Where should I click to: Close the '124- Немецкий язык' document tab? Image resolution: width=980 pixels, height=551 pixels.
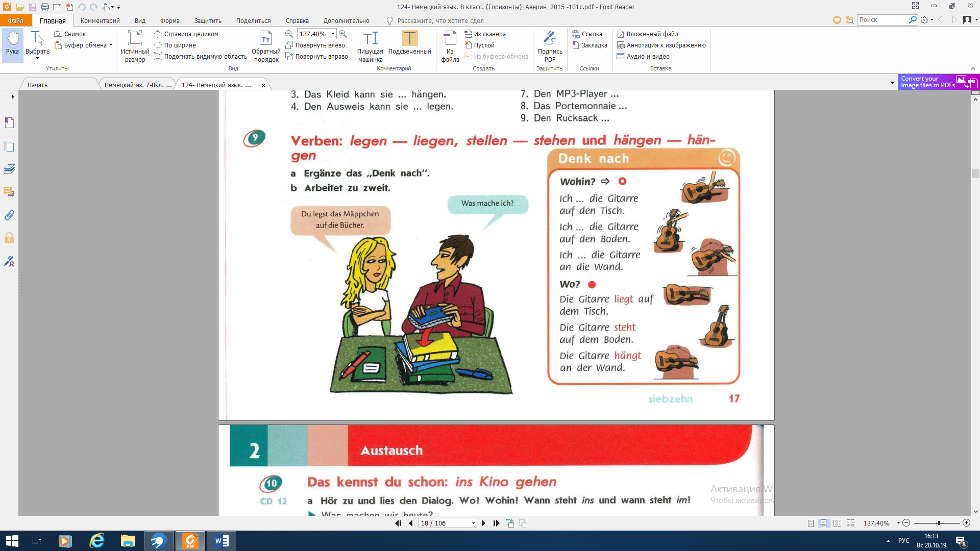pyautogui.click(x=263, y=85)
